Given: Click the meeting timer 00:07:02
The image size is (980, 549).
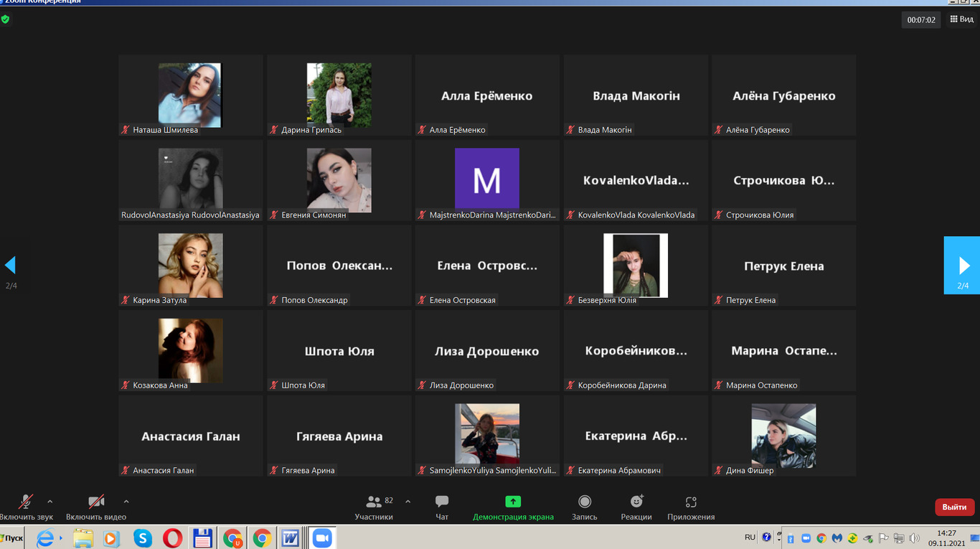Looking at the screenshot, I should pyautogui.click(x=921, y=20).
